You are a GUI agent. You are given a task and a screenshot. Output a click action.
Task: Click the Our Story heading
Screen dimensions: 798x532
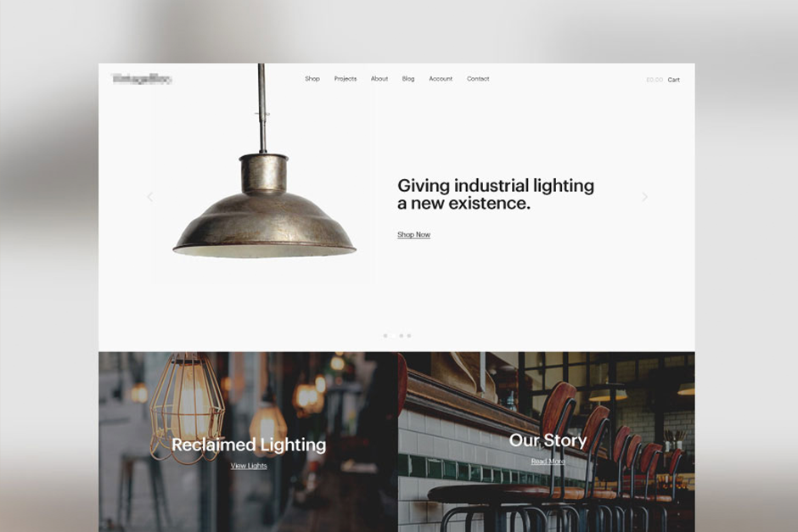(548, 440)
